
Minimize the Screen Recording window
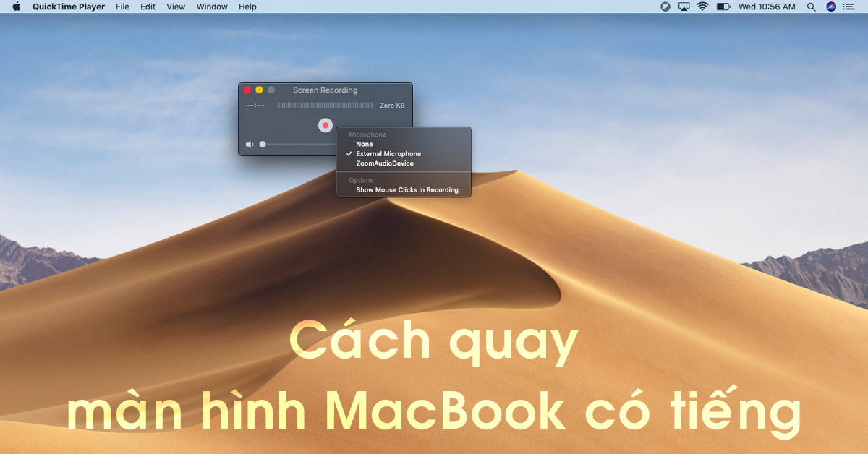pos(259,90)
